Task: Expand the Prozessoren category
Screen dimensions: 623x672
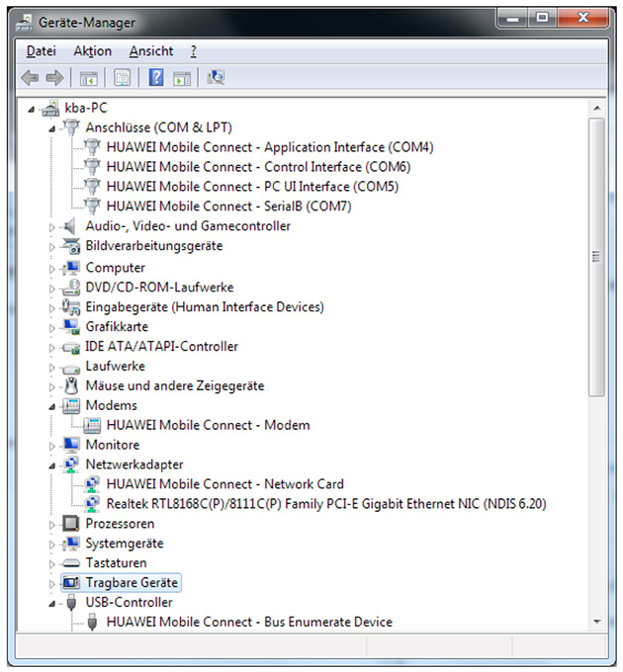Action: (51, 525)
